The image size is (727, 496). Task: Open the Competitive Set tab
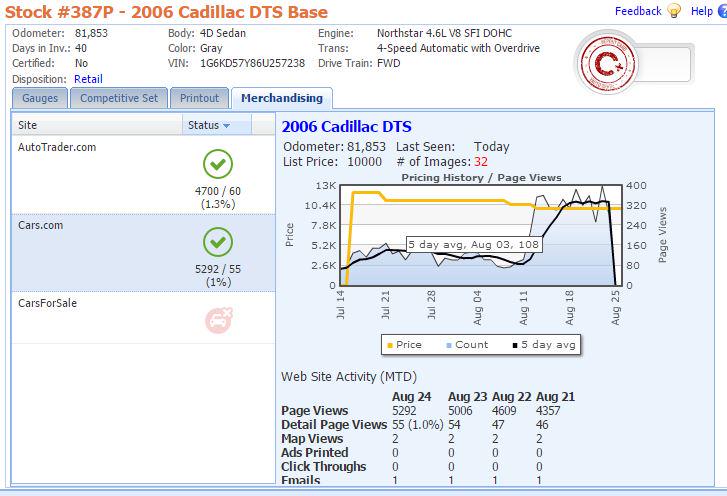119,98
